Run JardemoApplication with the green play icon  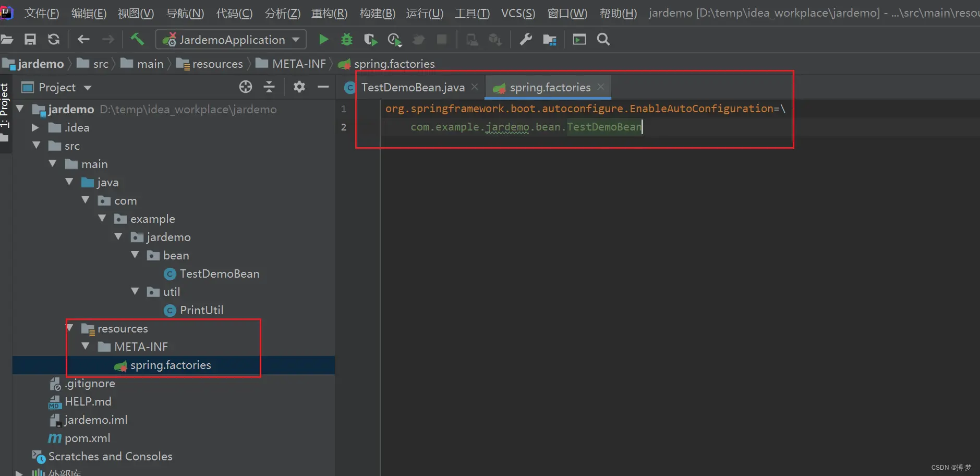323,39
